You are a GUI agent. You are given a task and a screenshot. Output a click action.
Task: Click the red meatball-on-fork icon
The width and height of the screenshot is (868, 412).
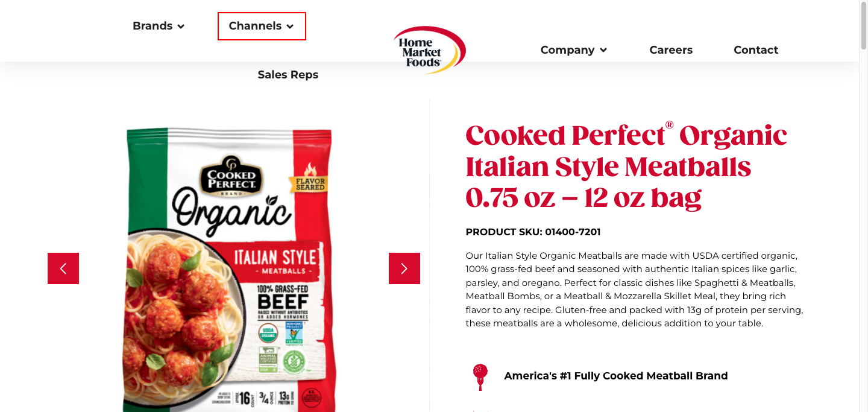pyautogui.click(x=480, y=376)
